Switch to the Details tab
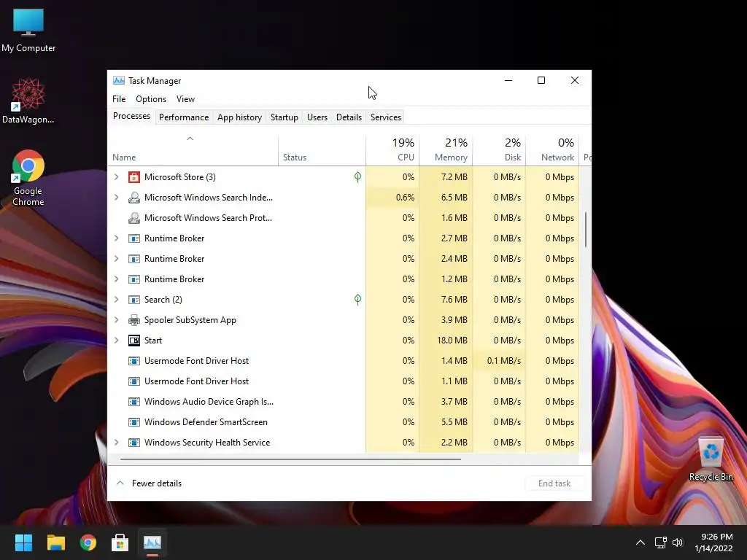Image resolution: width=747 pixels, height=560 pixels. click(x=349, y=117)
